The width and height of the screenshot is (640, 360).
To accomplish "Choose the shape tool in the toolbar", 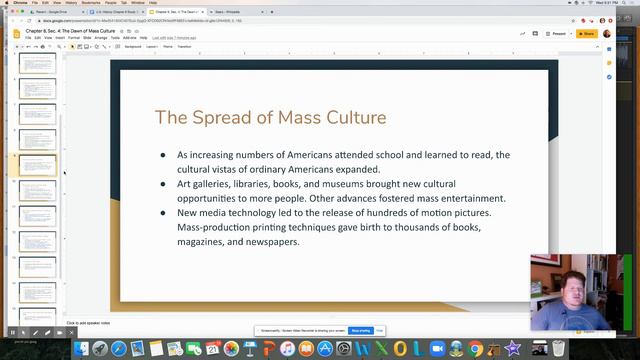I will point(97,47).
